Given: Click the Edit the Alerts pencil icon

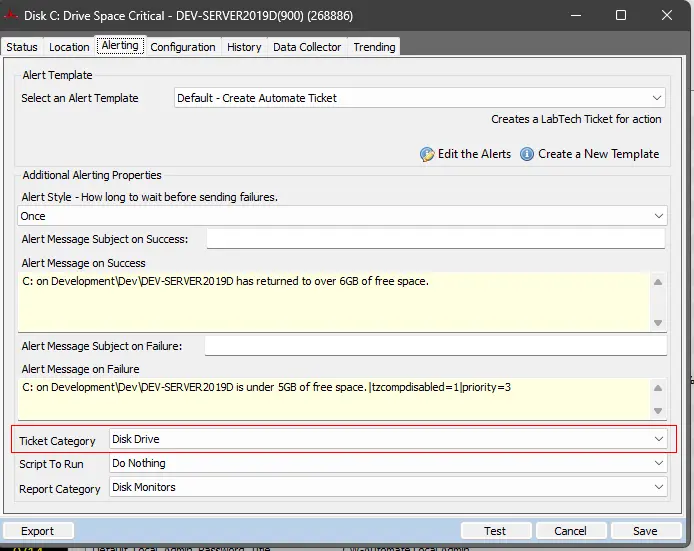Looking at the screenshot, I should [x=427, y=154].
